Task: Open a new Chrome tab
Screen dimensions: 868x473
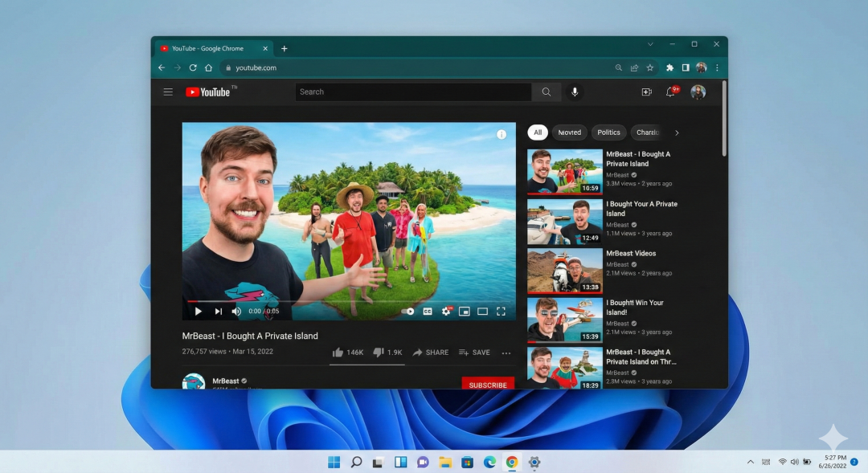Action: [284, 49]
